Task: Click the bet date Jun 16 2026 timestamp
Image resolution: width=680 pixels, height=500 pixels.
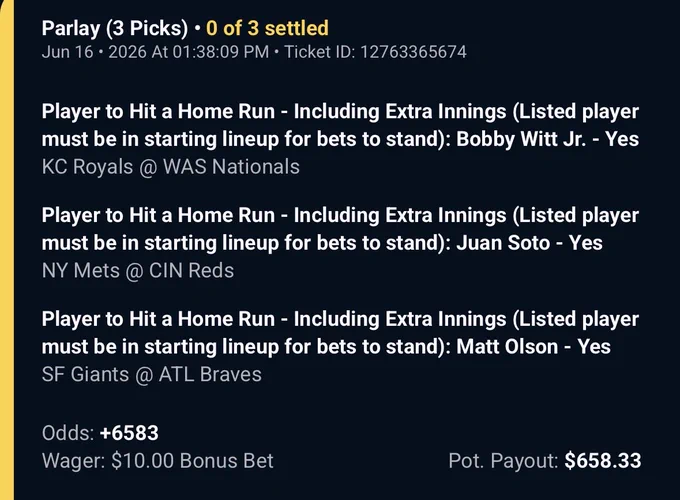Action: pos(155,52)
